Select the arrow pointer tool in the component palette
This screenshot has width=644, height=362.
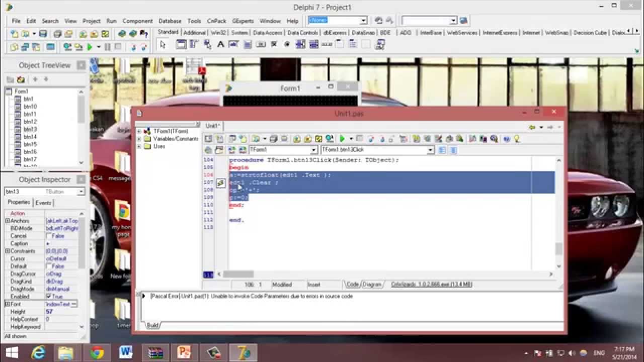[x=163, y=45]
